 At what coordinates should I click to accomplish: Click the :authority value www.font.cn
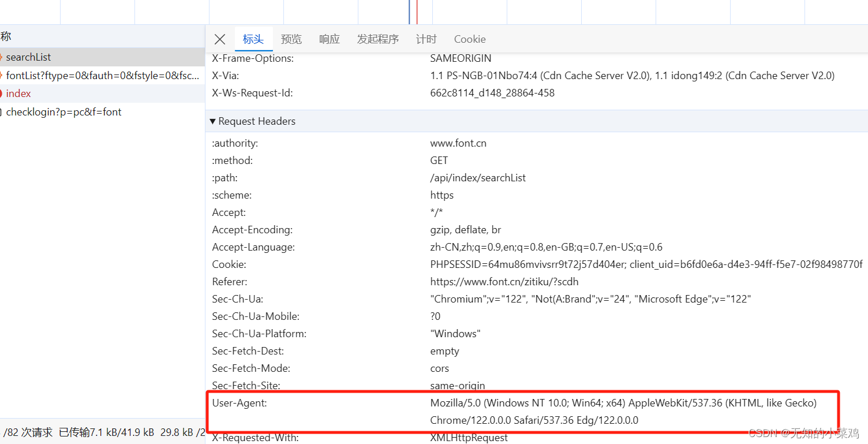pos(458,143)
